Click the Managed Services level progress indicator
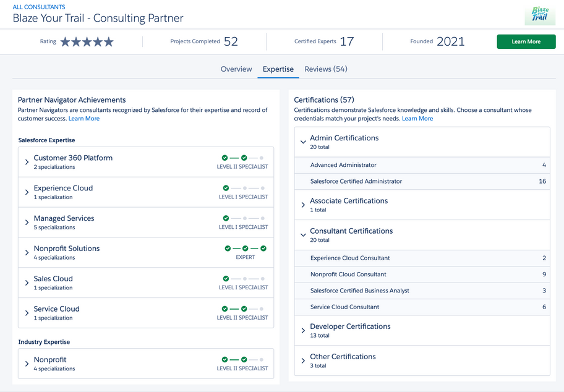This screenshot has width=564, height=392. coord(244,219)
